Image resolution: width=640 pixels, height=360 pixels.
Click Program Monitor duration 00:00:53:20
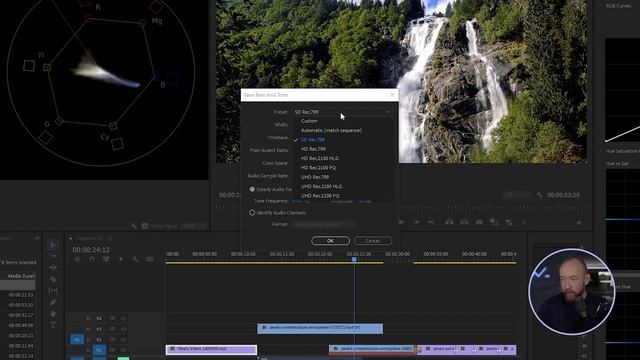click(x=563, y=195)
